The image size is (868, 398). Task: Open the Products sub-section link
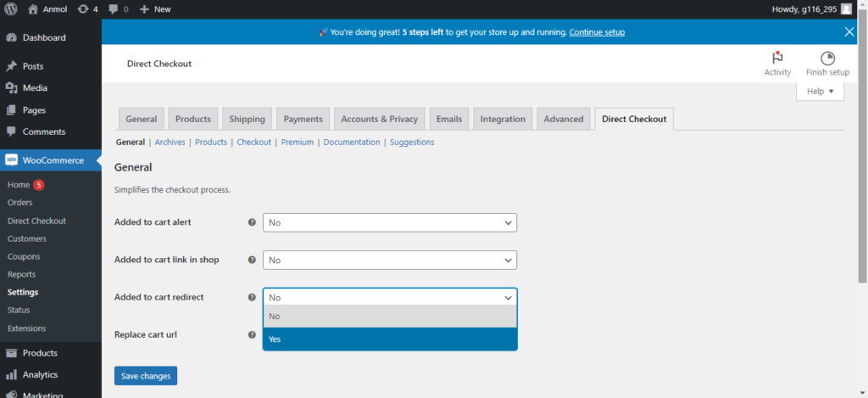(211, 142)
